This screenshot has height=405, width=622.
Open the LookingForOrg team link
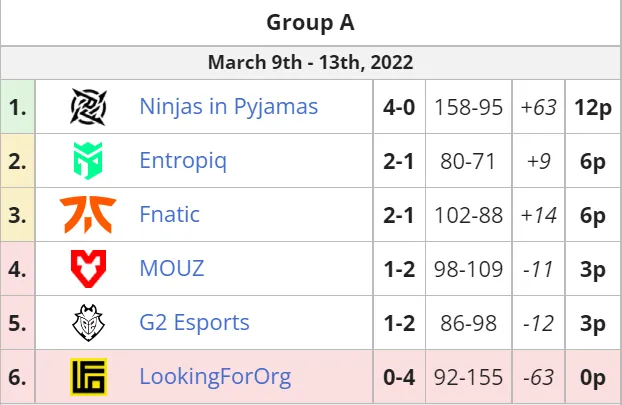tap(215, 377)
